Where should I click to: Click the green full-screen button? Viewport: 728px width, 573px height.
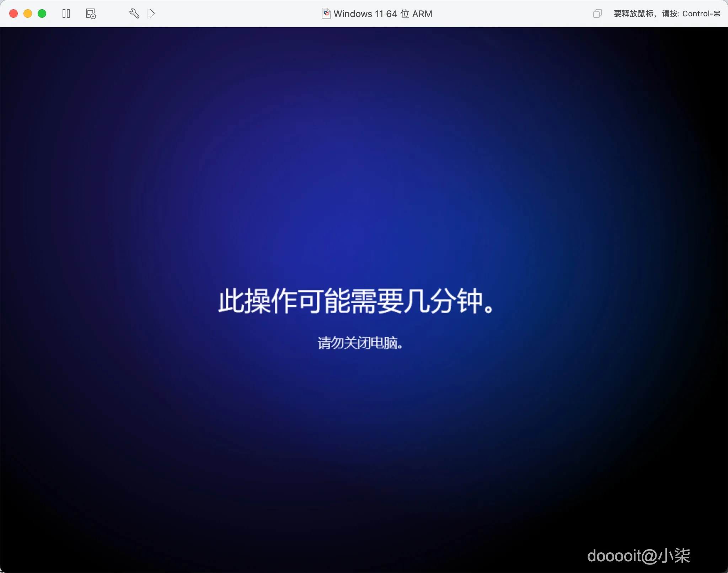42,14
